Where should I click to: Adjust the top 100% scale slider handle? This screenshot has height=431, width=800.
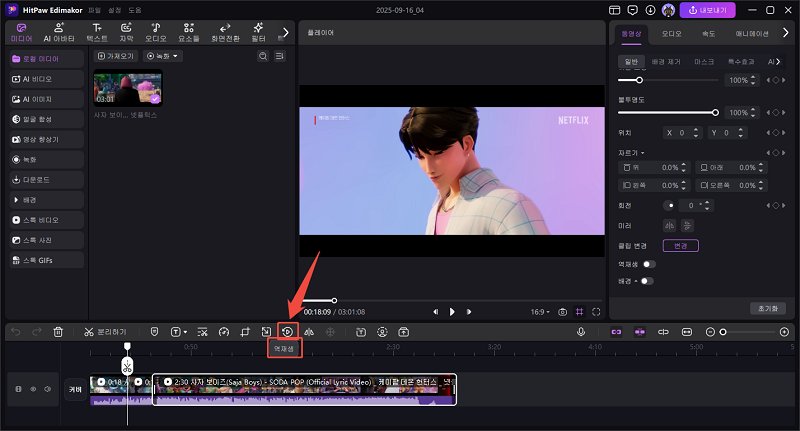639,80
